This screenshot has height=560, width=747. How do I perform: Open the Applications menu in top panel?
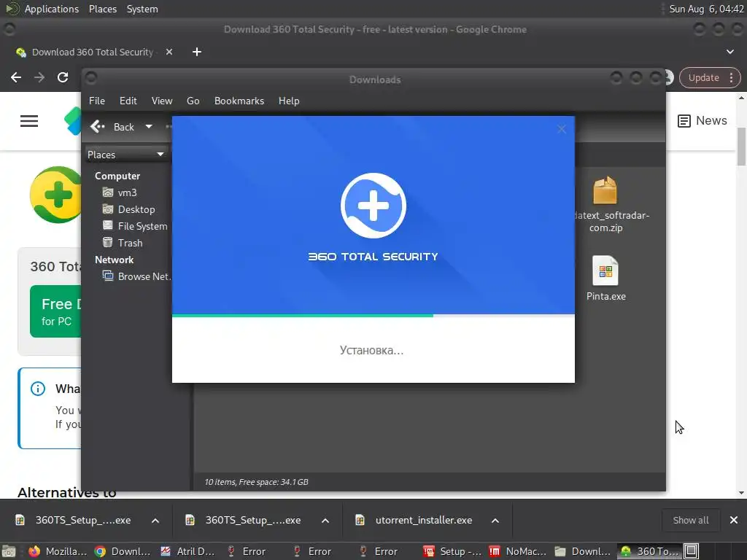(x=52, y=9)
